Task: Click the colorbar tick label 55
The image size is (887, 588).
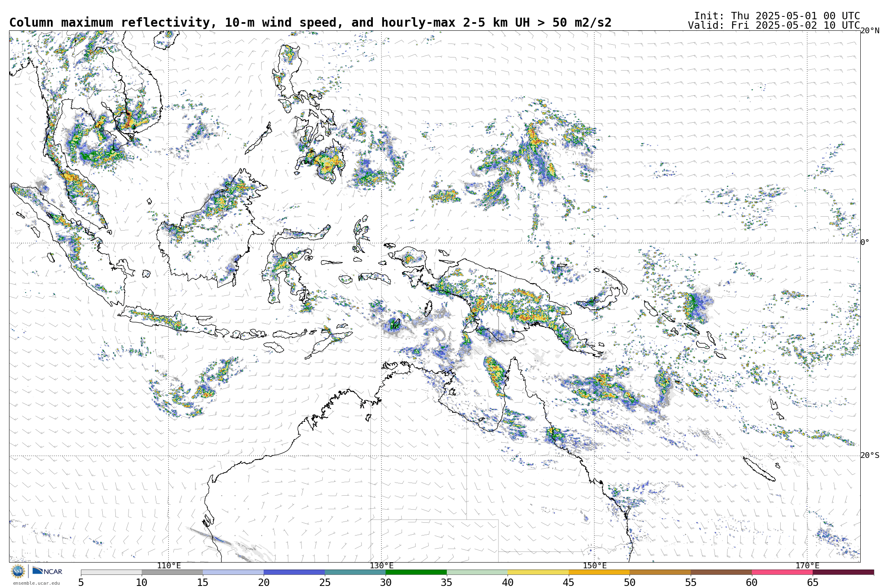Action: (691, 583)
